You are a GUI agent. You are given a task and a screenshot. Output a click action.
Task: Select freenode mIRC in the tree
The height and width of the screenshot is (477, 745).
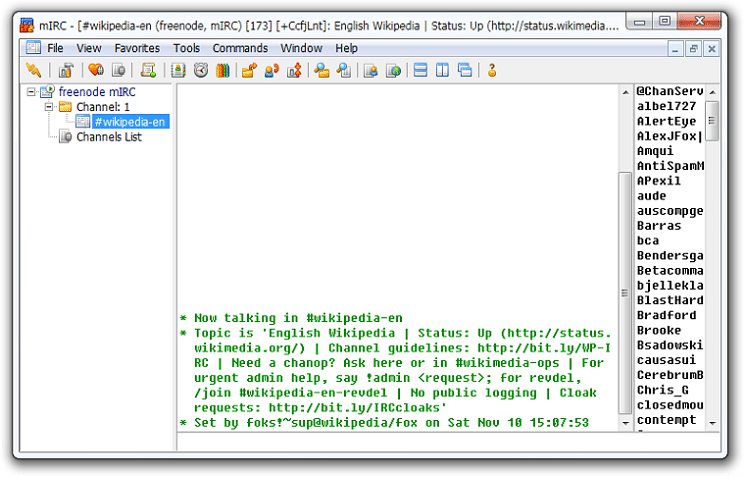97,92
